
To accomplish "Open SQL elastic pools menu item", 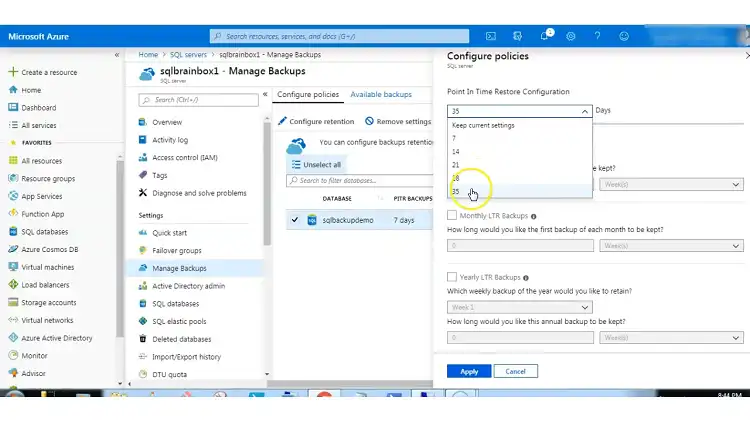I will tap(179, 321).
